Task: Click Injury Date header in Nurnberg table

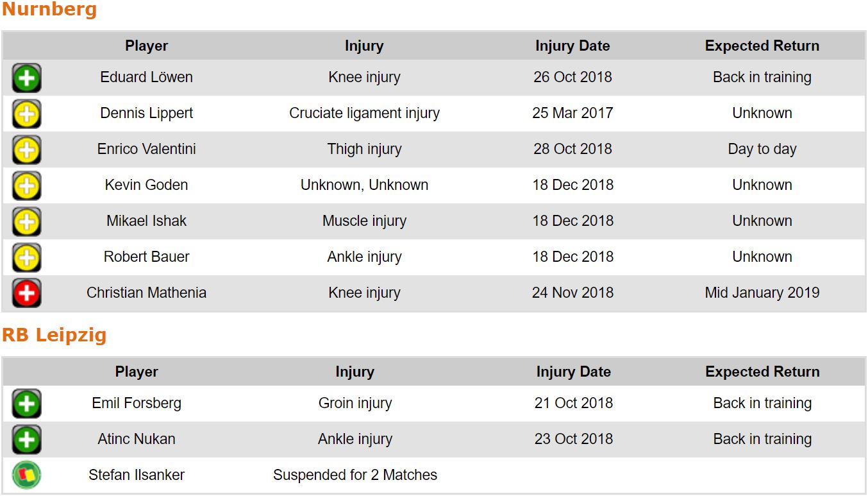Action: click(572, 46)
